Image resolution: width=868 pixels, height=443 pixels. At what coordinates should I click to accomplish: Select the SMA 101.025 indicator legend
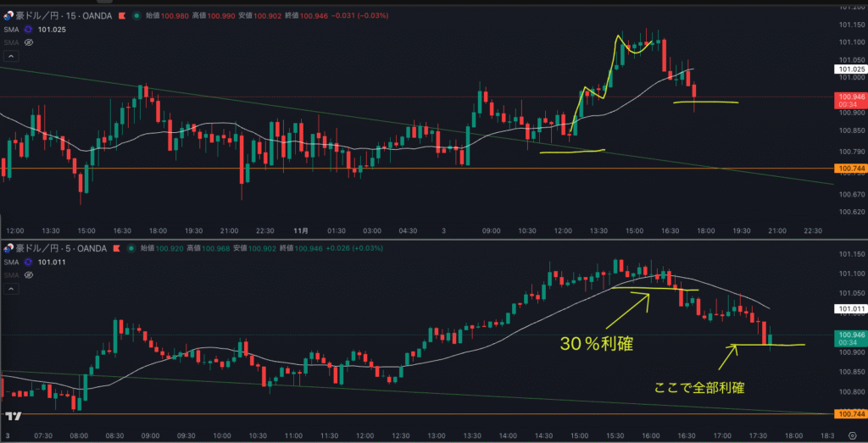pos(35,30)
